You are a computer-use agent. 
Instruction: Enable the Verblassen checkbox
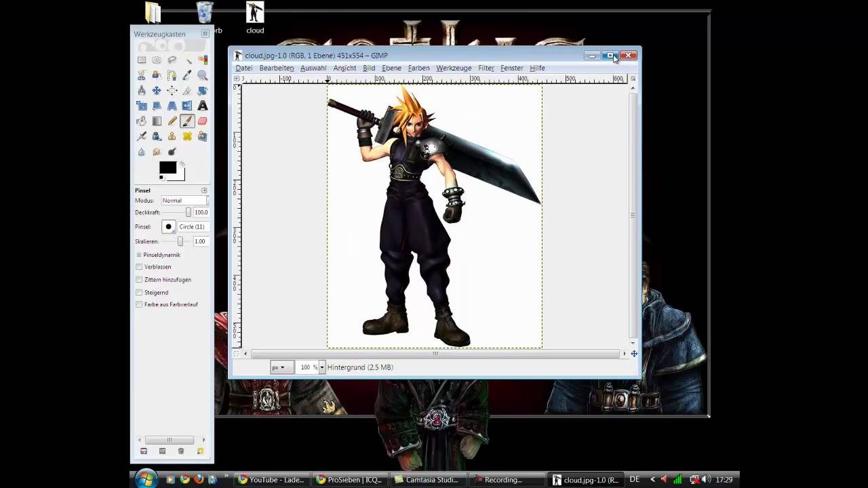tap(139, 267)
